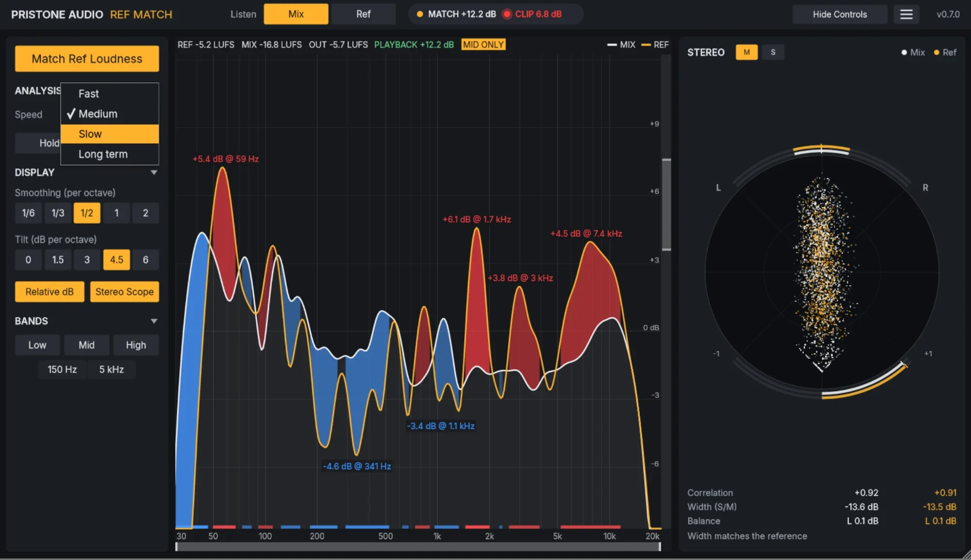Toggle the Stereo Scope display
971x560 pixels.
tap(124, 292)
